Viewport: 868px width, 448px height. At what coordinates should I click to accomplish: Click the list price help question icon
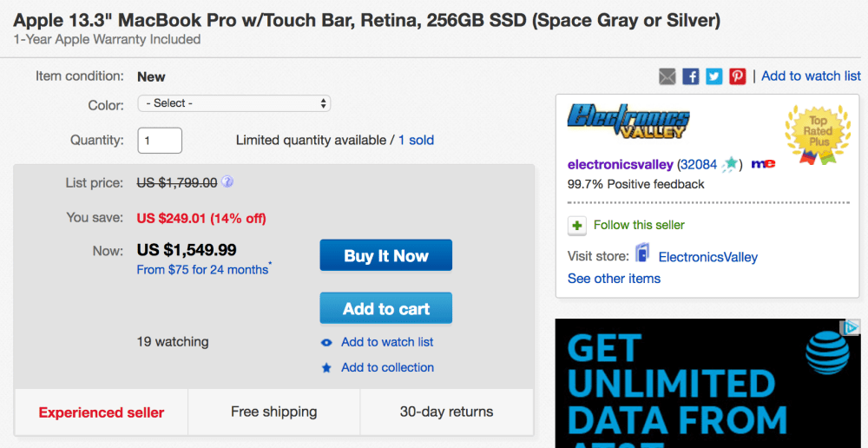(x=227, y=182)
